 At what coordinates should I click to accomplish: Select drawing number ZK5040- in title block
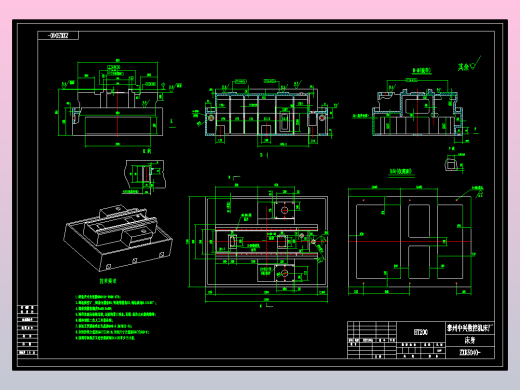470,352
